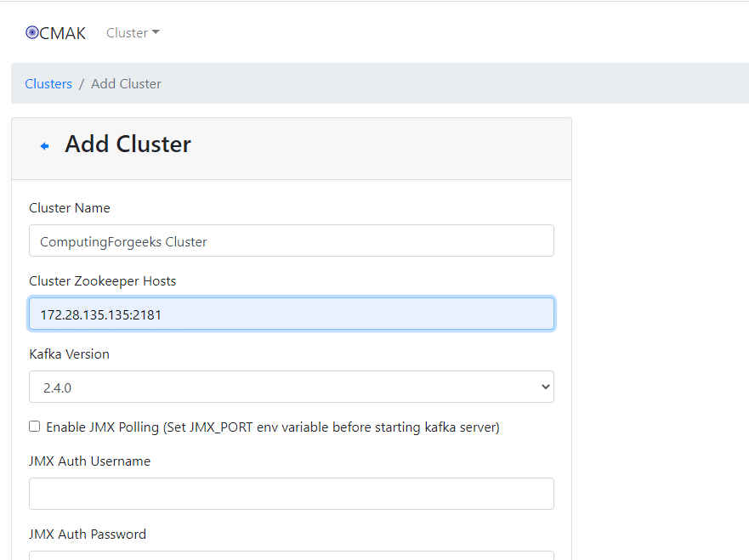Click the Cluster Zookeeper Hosts label
Screen dimensions: 749x560
click(103, 281)
